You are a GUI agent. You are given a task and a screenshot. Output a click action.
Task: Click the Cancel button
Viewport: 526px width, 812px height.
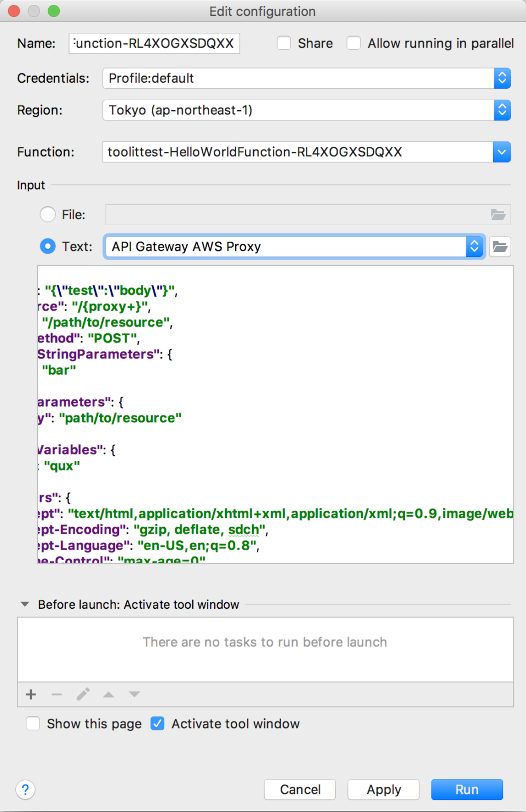click(x=300, y=790)
